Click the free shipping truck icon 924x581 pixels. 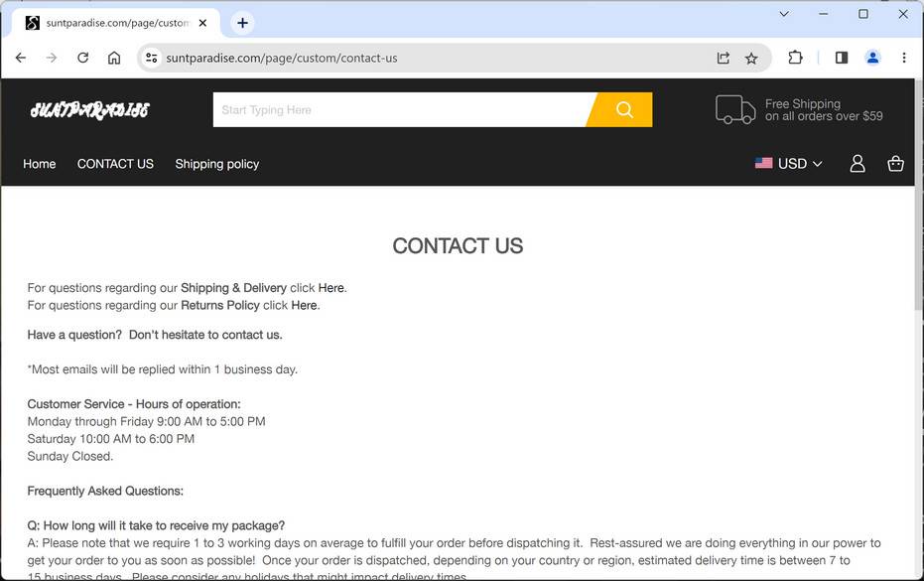point(735,109)
